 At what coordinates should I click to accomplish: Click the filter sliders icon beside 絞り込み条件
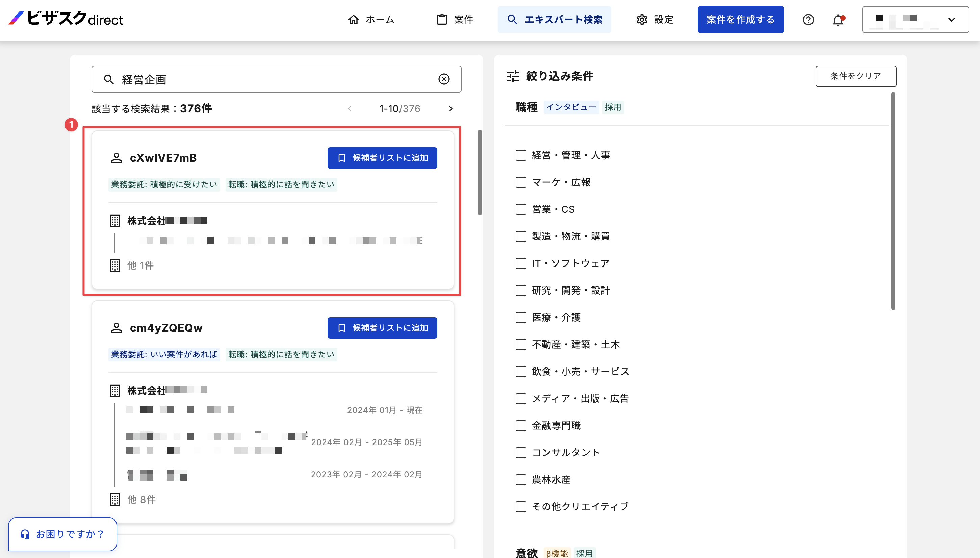pos(513,76)
